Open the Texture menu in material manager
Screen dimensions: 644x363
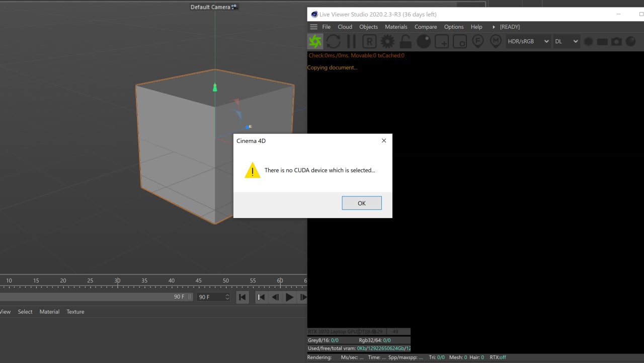pos(75,312)
